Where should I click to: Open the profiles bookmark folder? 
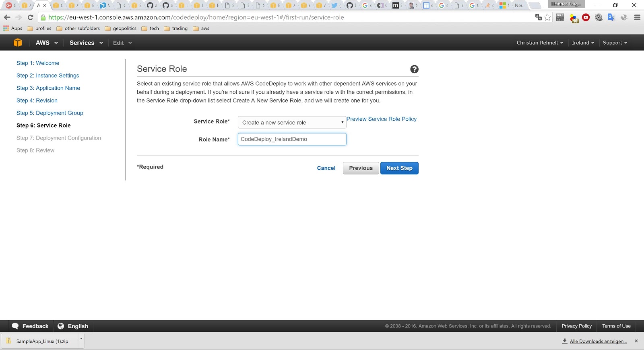tap(39, 29)
